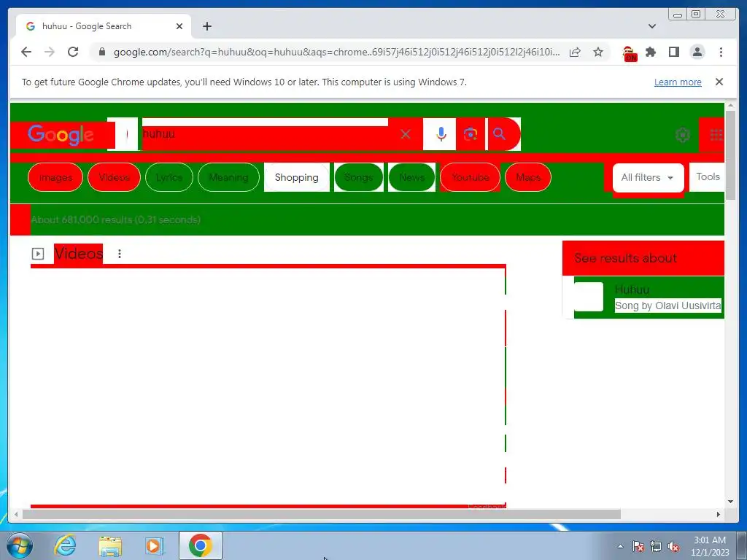Click the Huhuu result thumbnail
This screenshot has width=747, height=560.
[x=589, y=297]
